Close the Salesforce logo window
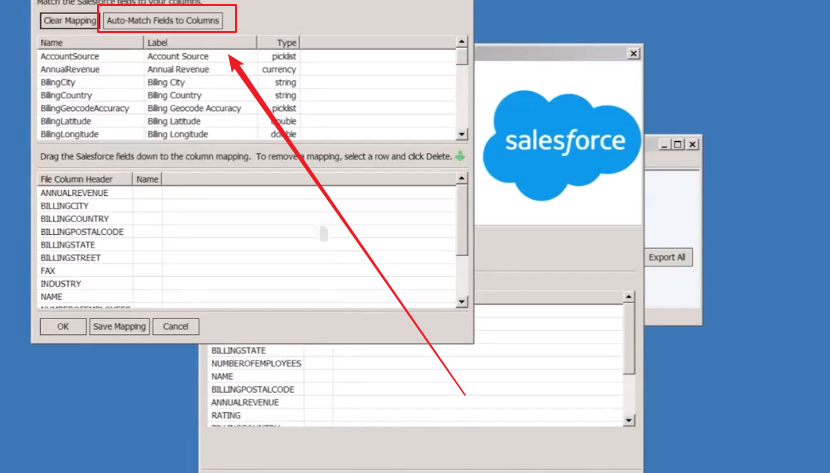Screen dimensions: 830x473 633,53
